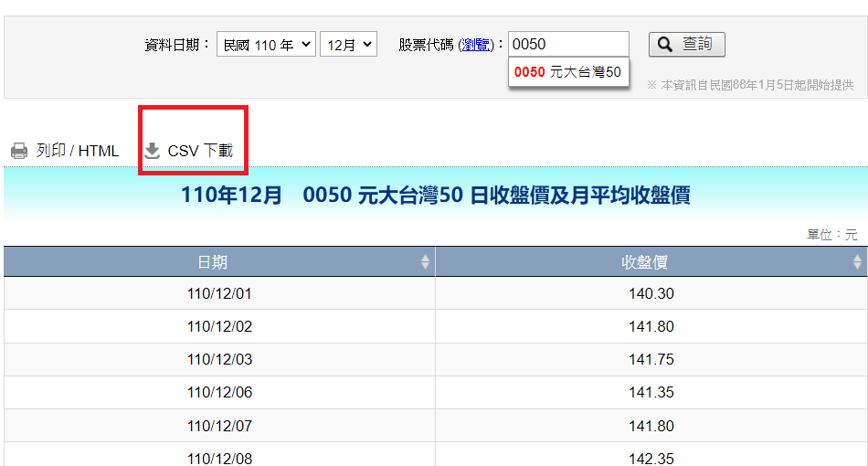Focus the 股票代碼 input field containing 0050
Viewport: 868px width, 466px height.
pos(568,44)
